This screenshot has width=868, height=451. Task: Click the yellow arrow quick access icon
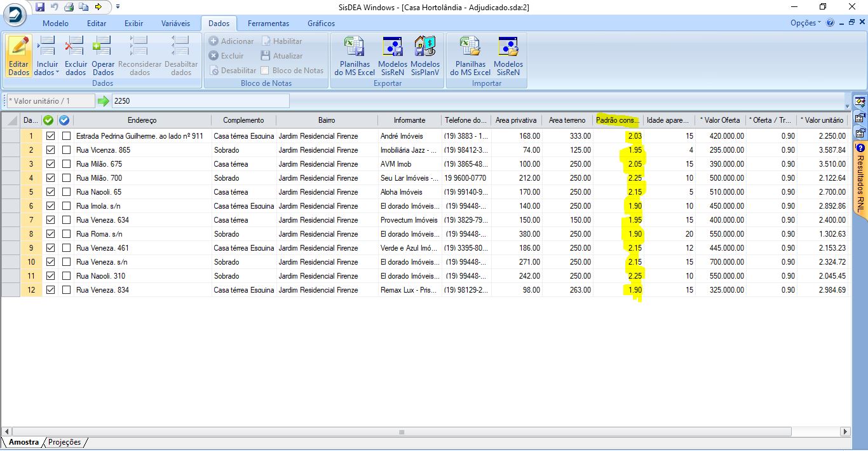(98, 7)
